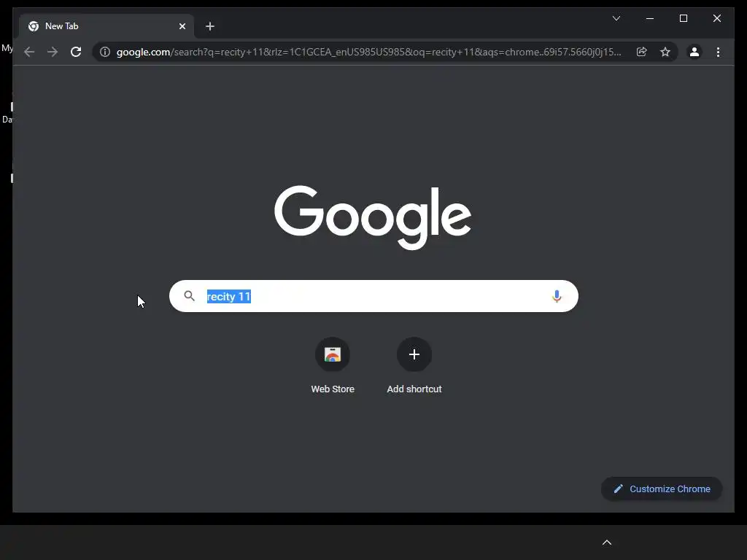Click the Customize Chrome button
Screen dimensions: 747x560
661,489
